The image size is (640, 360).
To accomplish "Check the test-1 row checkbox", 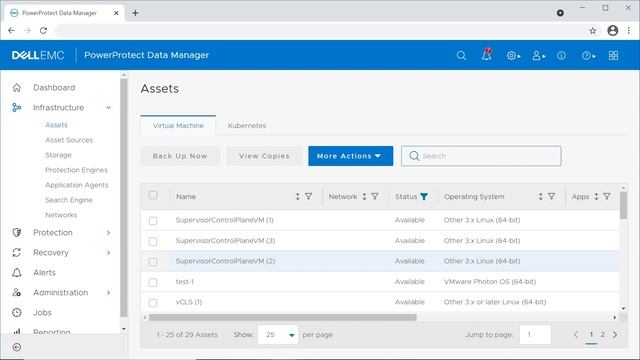I will (153, 282).
